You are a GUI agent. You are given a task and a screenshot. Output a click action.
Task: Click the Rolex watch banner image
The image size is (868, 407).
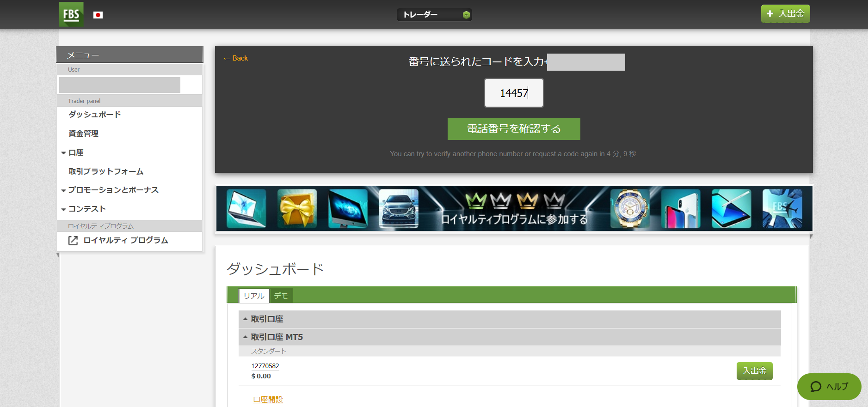(x=629, y=209)
